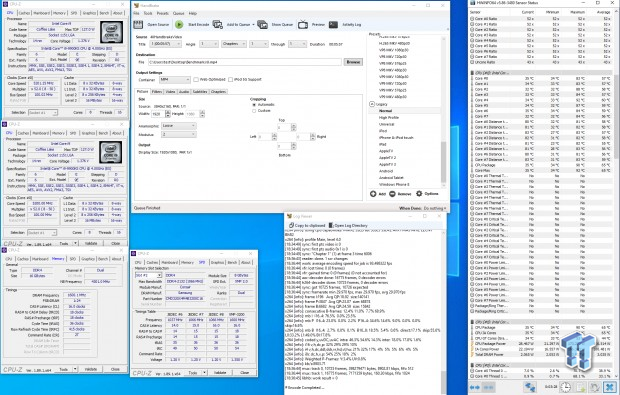
Task: Select the Total DRAM Power row in HWiNFO
Action: coord(541,355)
